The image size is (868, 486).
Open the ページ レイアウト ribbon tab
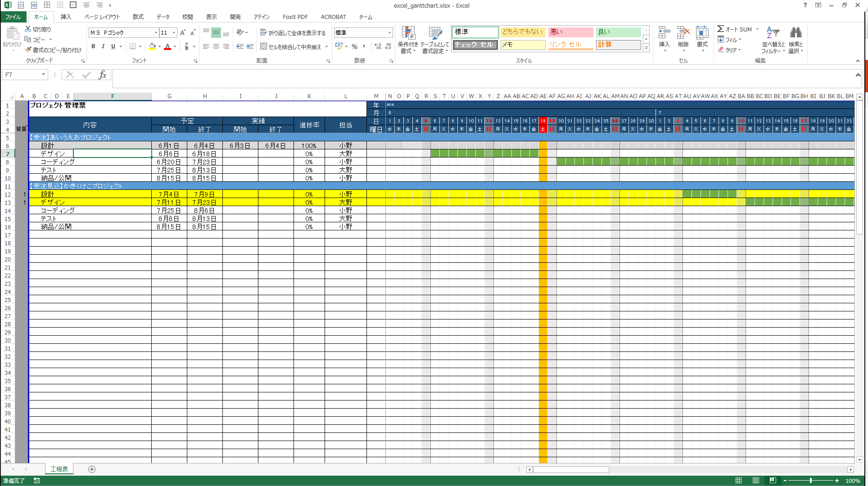(x=102, y=17)
